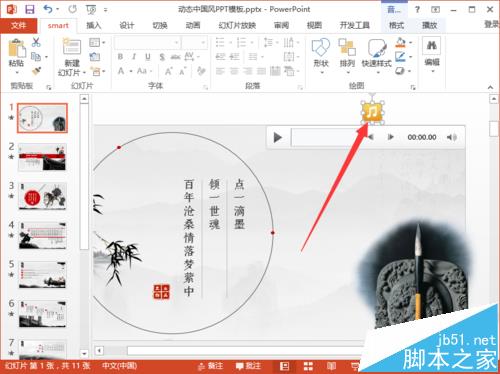Center the text alignment
Screen dimensions: 500x374
pyautogui.click(x=234, y=71)
